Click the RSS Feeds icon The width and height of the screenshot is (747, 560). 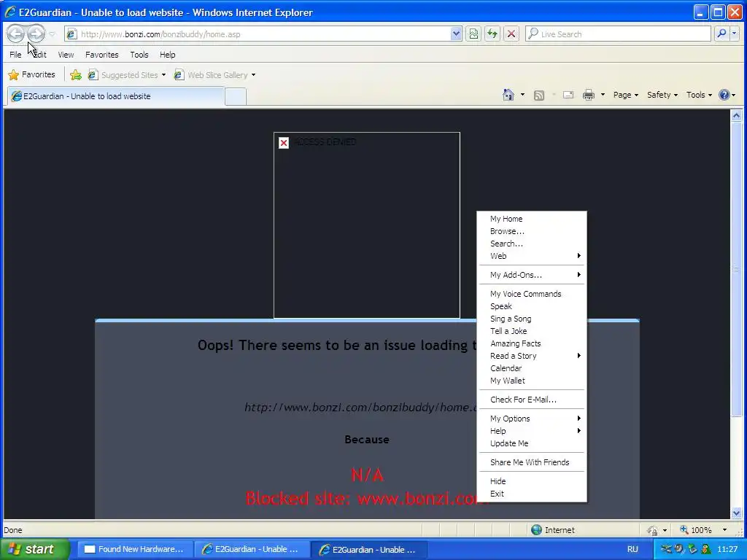539,96
